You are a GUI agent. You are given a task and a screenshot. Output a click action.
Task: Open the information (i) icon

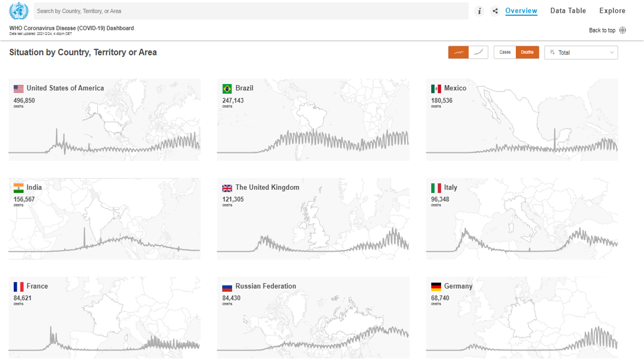(479, 11)
